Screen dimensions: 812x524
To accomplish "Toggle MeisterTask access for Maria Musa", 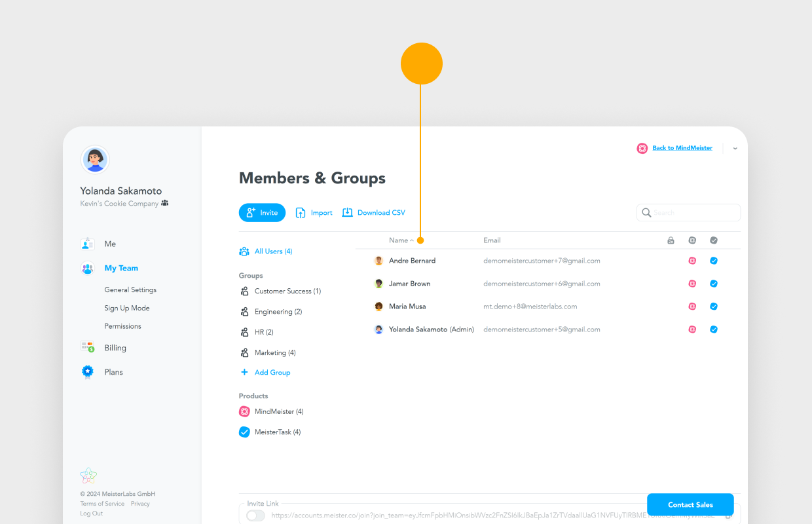I will click(x=714, y=307).
